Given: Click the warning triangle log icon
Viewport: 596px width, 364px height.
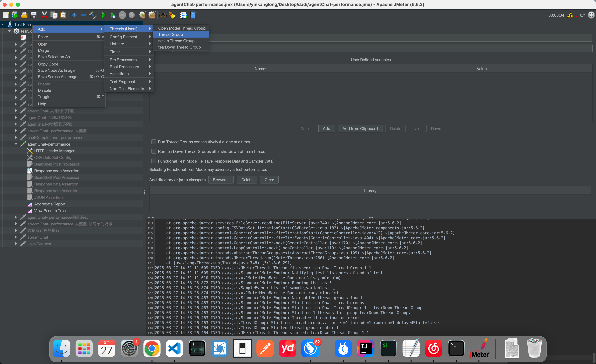Looking at the screenshot, I should coord(570,15).
